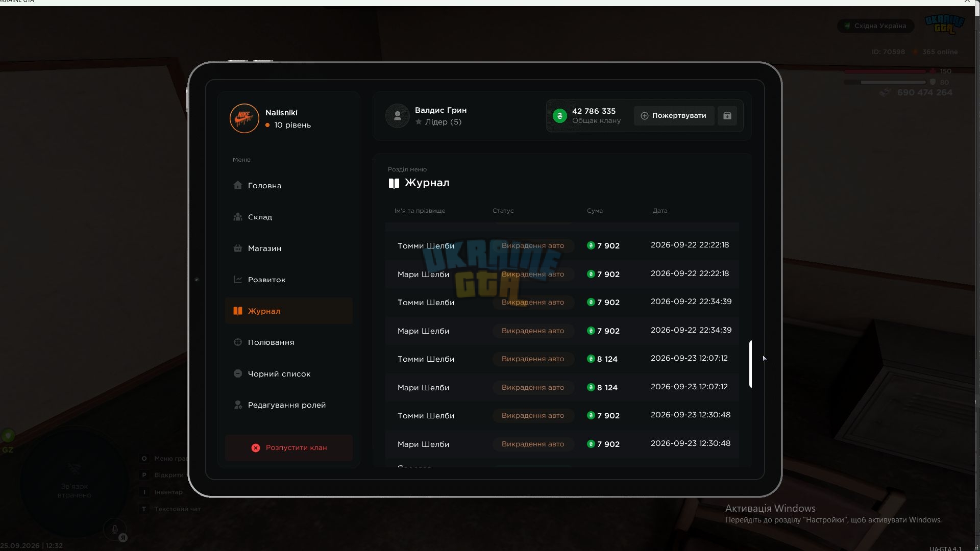Click the Текстовий чат hint

tap(177, 509)
